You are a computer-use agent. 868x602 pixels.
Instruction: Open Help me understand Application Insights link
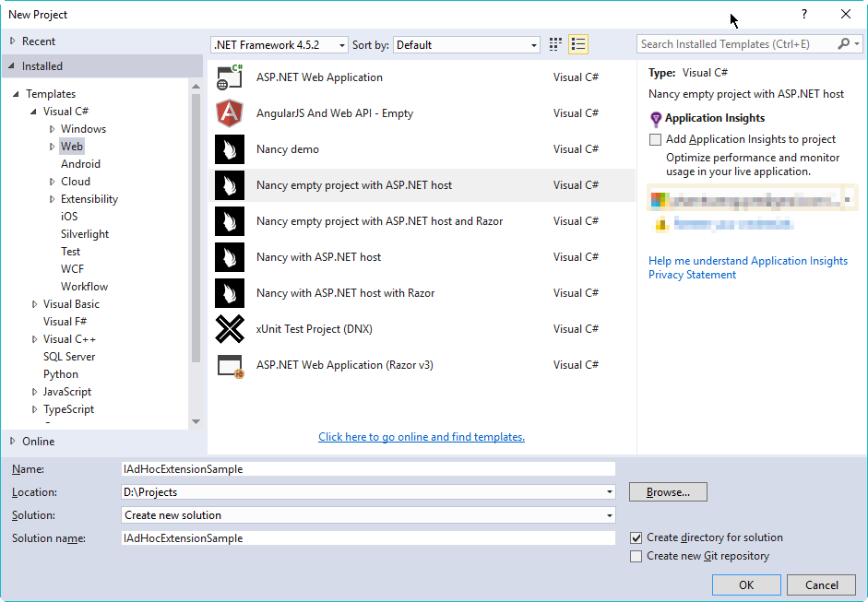pyautogui.click(x=748, y=261)
